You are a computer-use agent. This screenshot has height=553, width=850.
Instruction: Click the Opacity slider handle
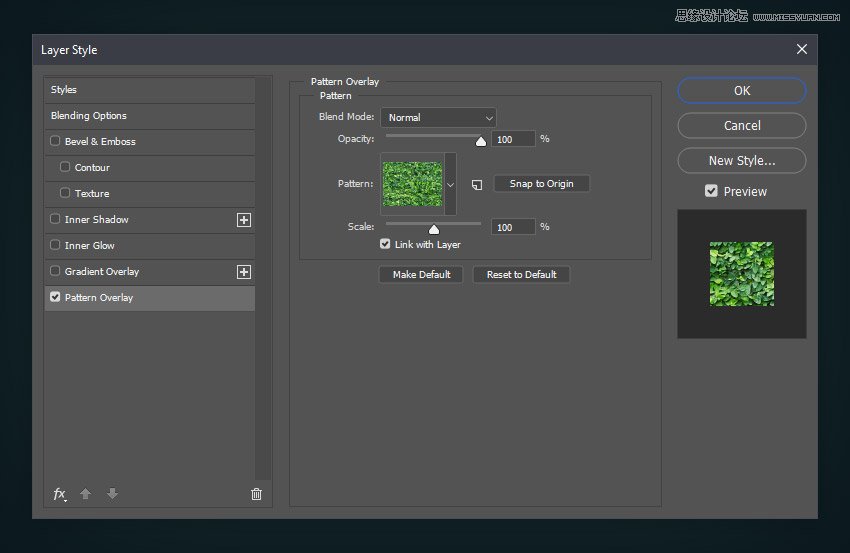480,142
